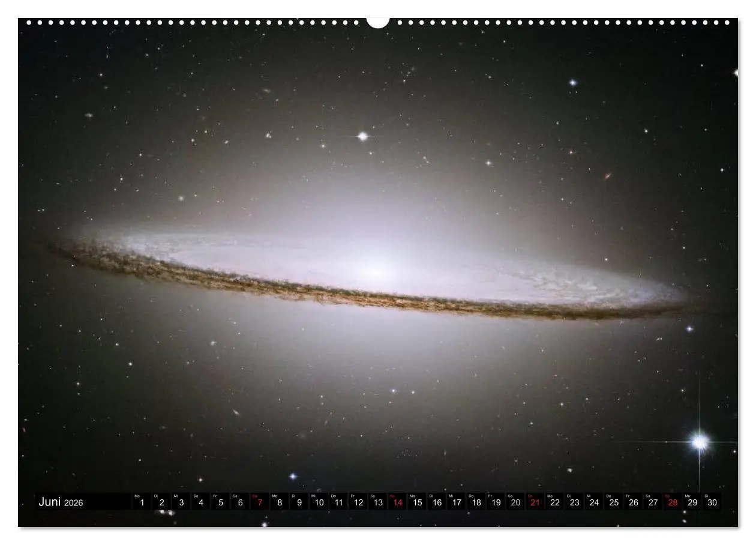Select day 5 in the calendar strip
Screen dimensions: 756x545
221,502
